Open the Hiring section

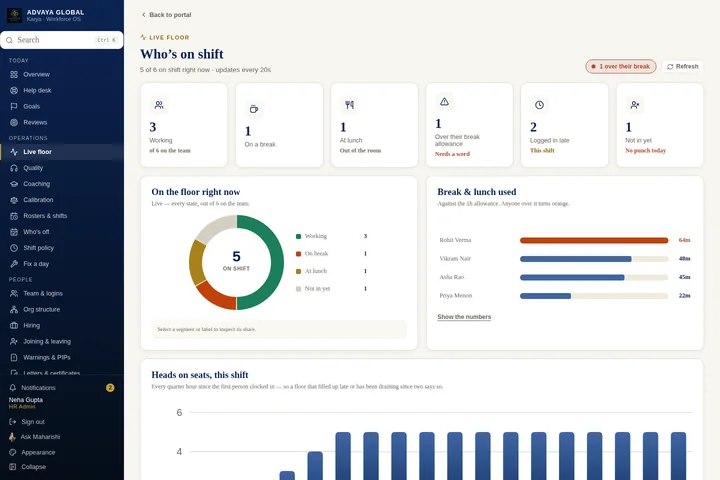pyautogui.click(x=62, y=326)
